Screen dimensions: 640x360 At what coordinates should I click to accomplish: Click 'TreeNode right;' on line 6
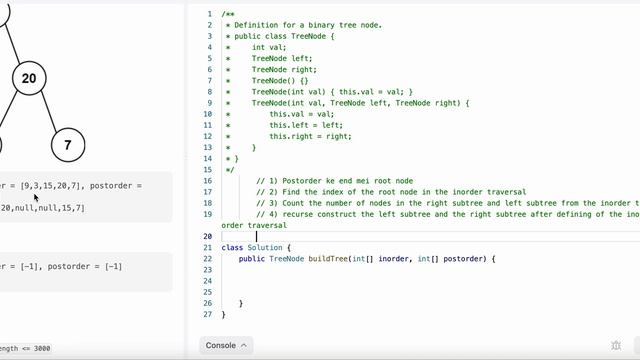pos(284,70)
